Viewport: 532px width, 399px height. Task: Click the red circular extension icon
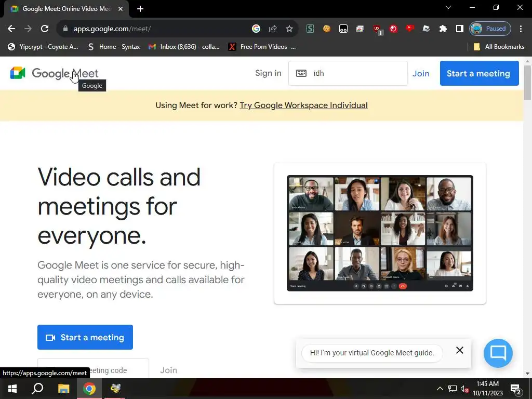(x=393, y=29)
